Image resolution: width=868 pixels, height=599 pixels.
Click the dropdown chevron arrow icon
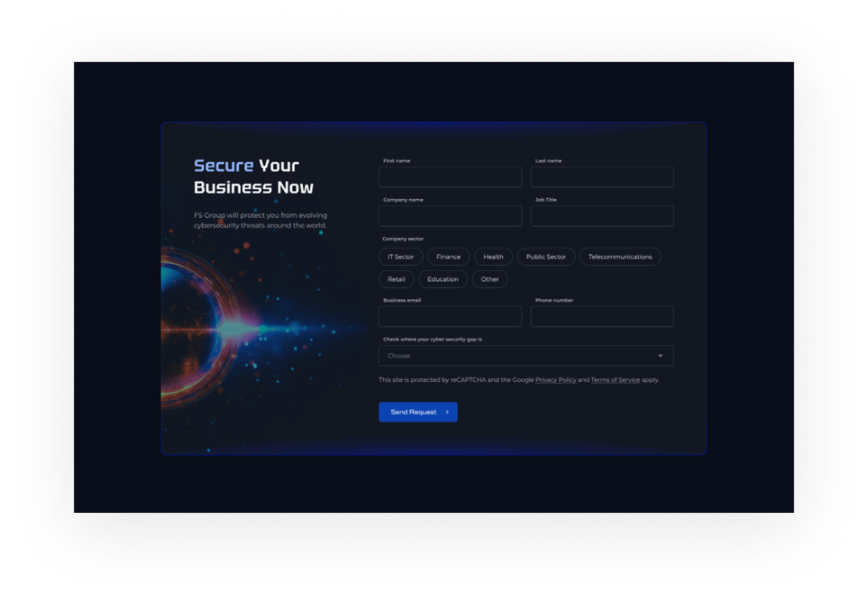pyautogui.click(x=660, y=356)
